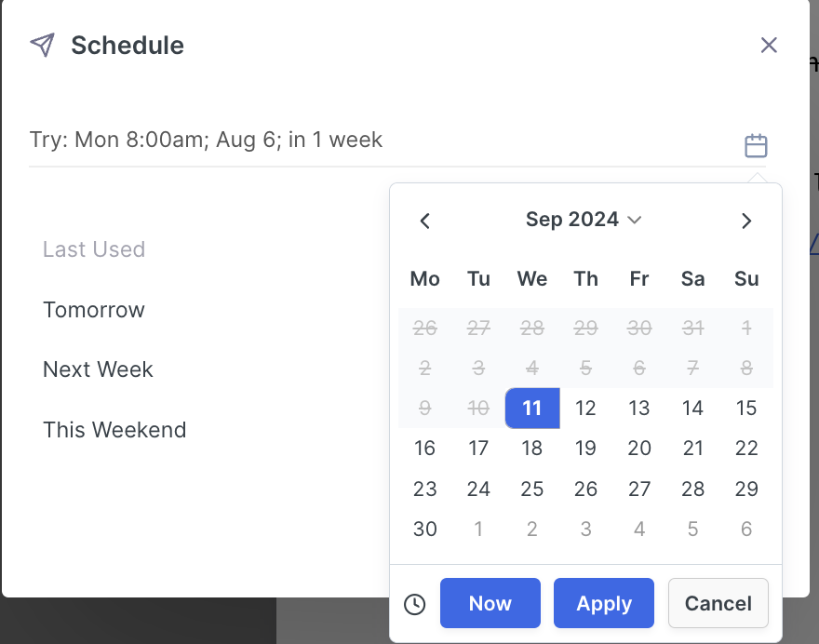The image size is (819, 644).
Task: Pick the This Weekend option
Action: pos(114,430)
